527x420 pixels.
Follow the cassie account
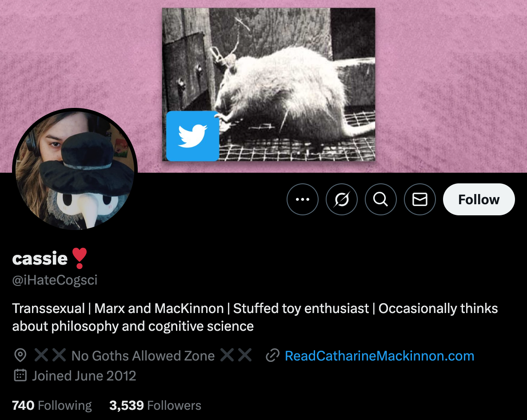pos(479,199)
